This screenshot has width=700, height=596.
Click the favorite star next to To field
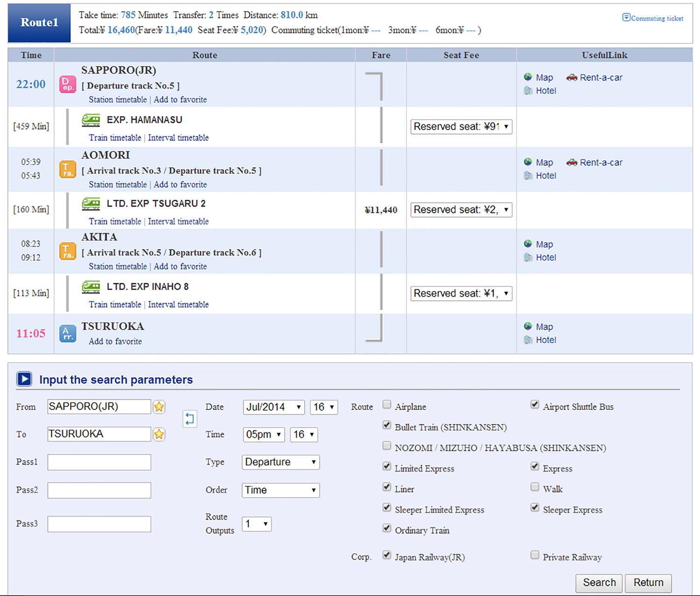159,434
